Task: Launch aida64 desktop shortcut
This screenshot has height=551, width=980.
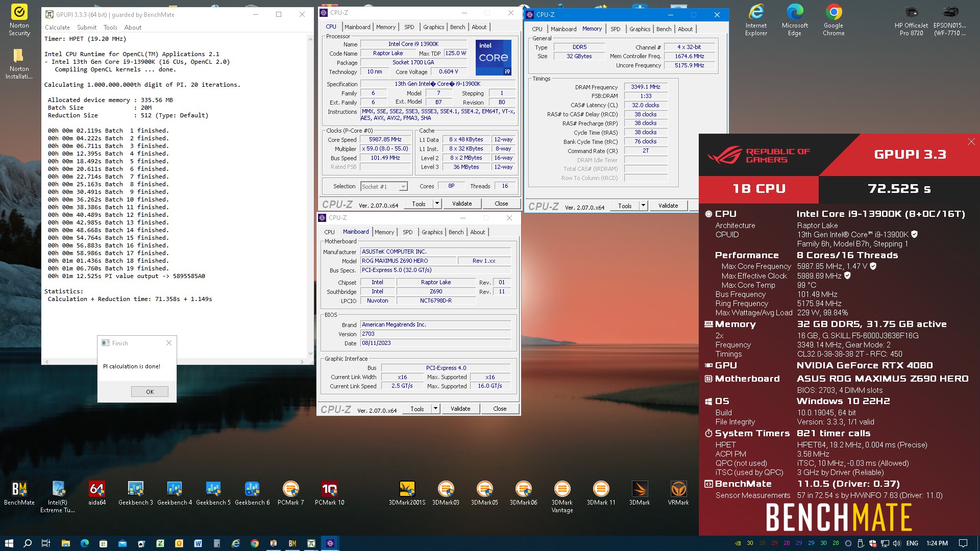Action: click(97, 493)
